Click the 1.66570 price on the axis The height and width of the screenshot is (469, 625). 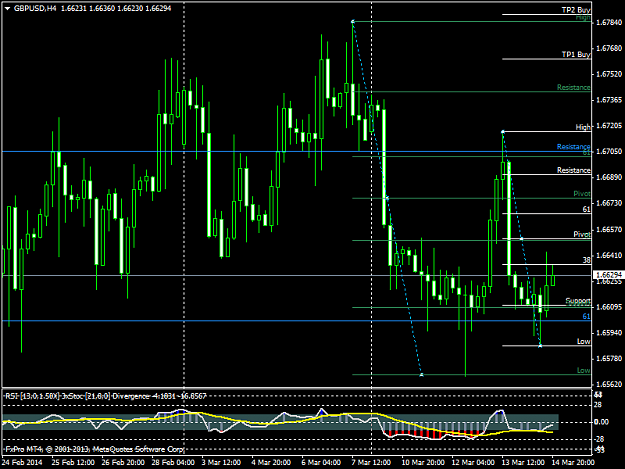[609, 230]
